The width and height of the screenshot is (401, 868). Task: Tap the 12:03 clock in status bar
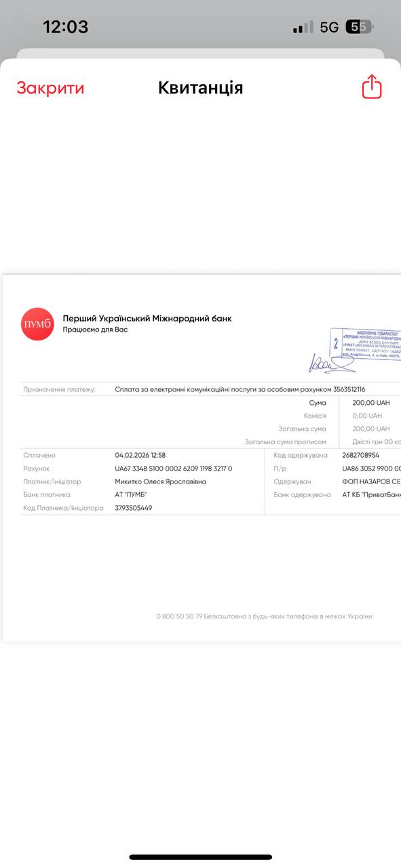(66, 27)
